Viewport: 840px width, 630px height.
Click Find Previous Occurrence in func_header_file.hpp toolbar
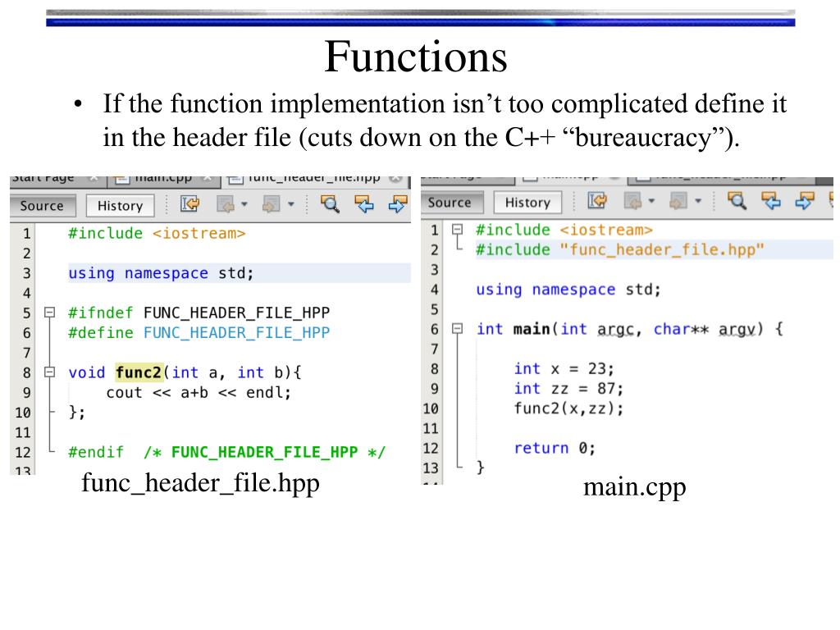364,204
